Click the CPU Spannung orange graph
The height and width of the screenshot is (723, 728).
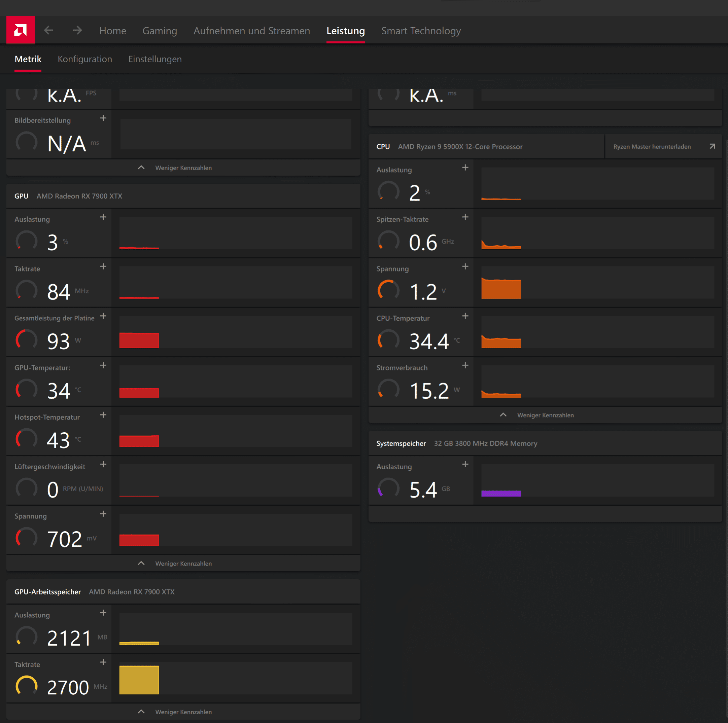click(598, 283)
